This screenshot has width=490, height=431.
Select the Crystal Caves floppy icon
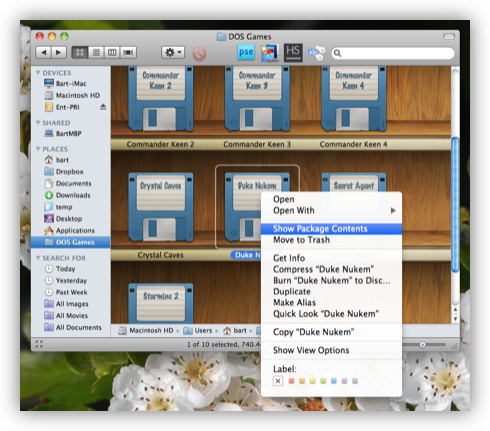point(161,207)
